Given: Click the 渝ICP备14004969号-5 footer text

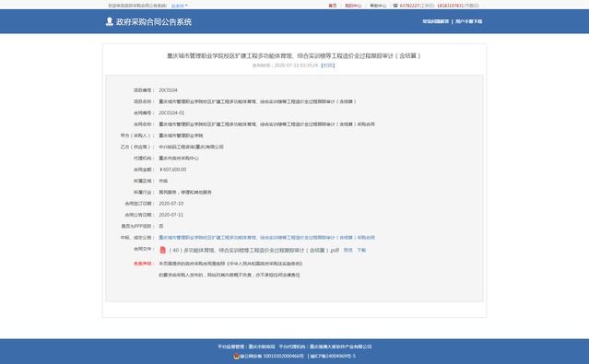Looking at the screenshot, I should [x=333, y=356].
